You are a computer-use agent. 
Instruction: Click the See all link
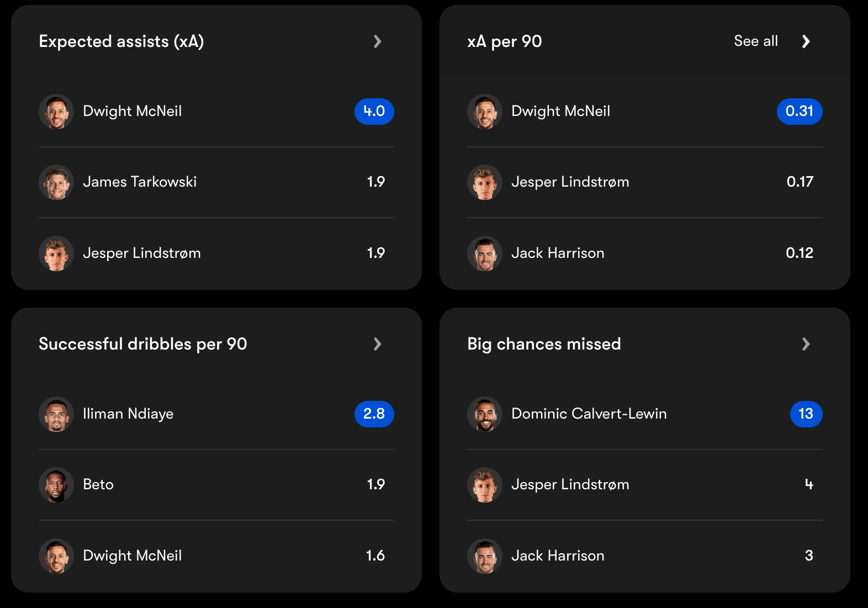click(x=755, y=41)
